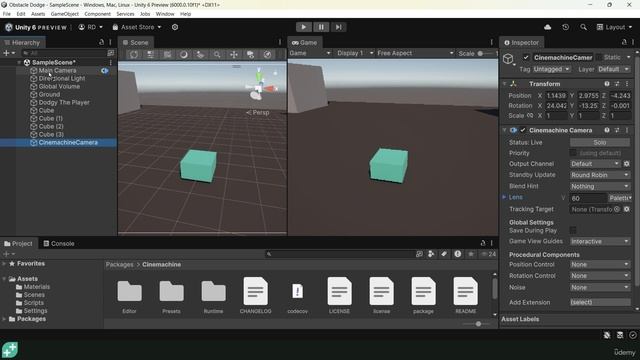The image size is (640, 360).
Task: Open the Component menu
Action: click(x=98, y=14)
